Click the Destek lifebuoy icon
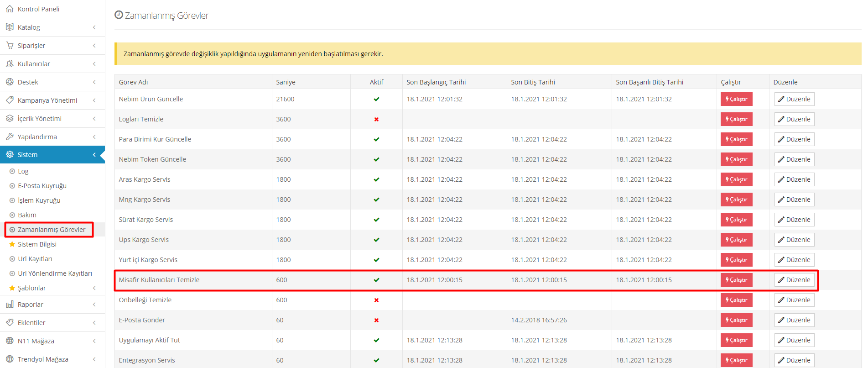 click(10, 82)
